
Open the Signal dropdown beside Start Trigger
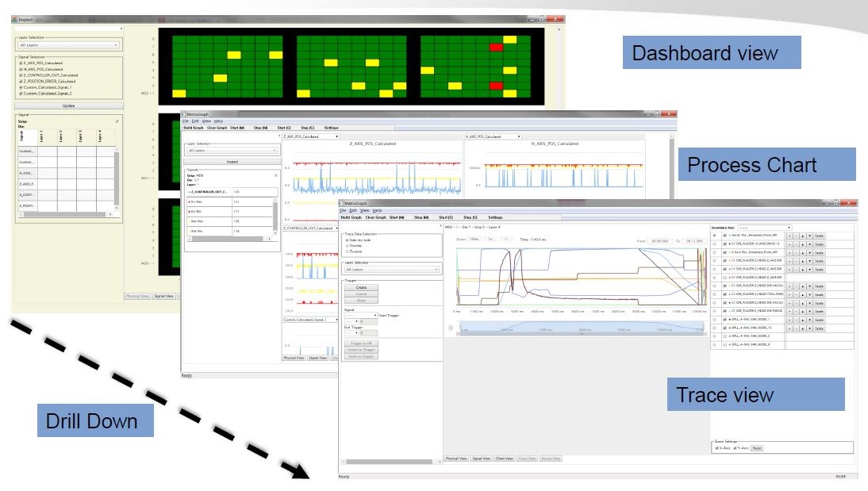coord(360,316)
